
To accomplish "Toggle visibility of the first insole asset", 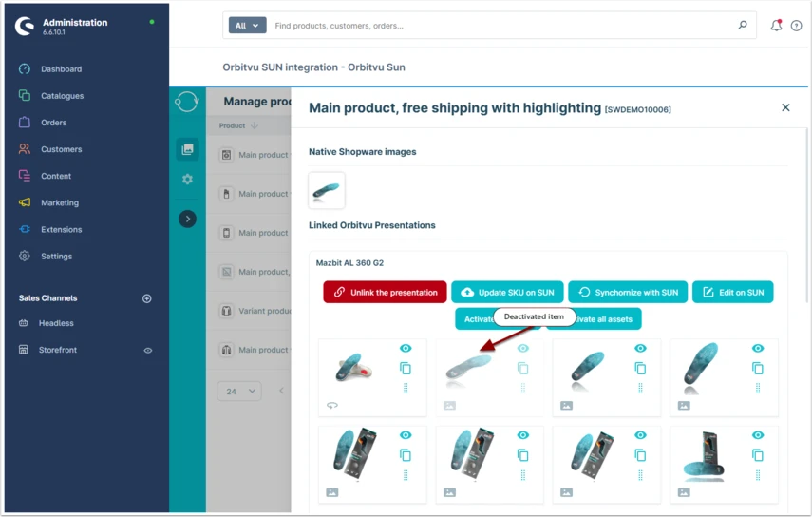I will tap(406, 348).
